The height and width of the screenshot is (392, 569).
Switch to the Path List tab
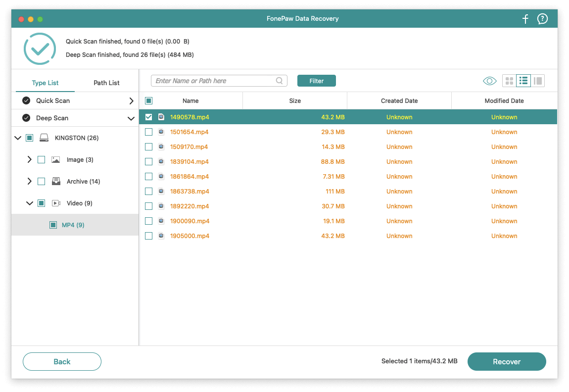click(106, 83)
